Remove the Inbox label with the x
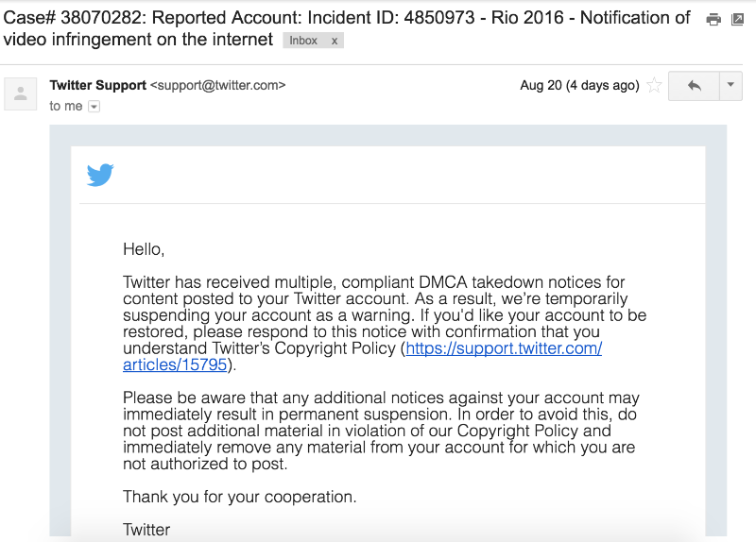The image size is (756, 542). (x=334, y=41)
